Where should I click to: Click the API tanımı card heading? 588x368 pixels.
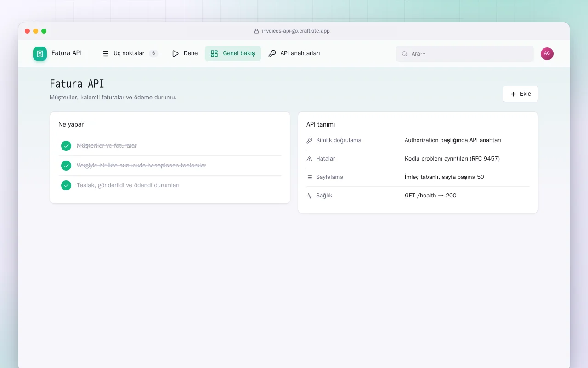click(x=321, y=124)
